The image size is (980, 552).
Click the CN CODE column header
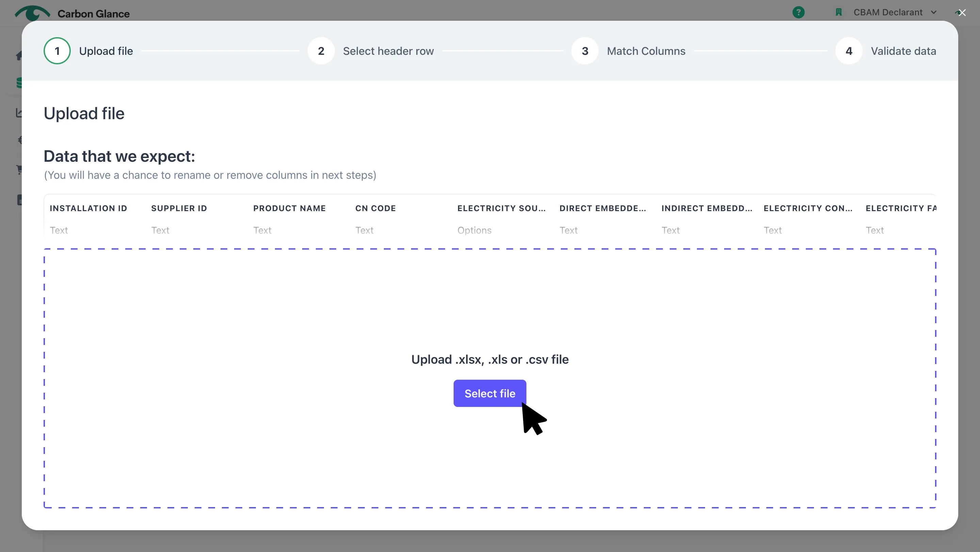coord(375,208)
